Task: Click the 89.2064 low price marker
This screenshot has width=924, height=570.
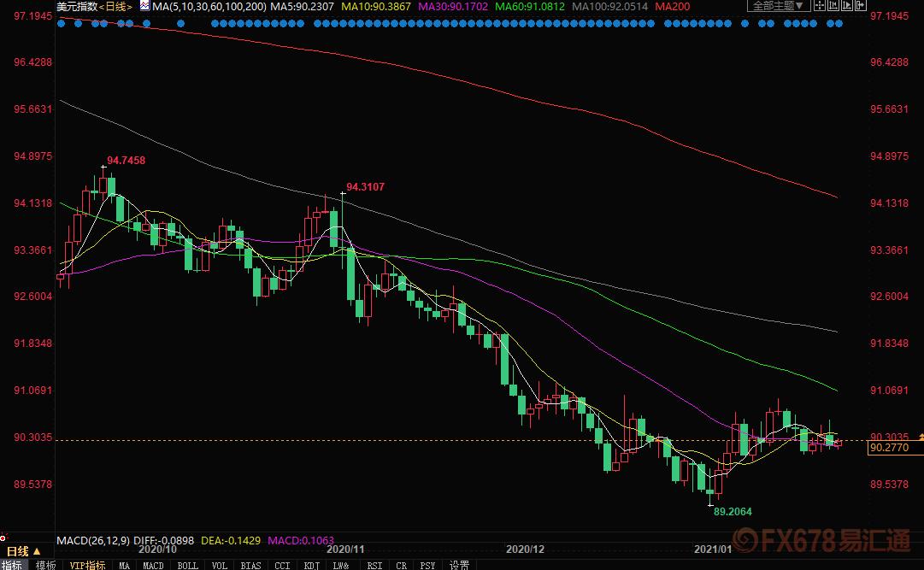Action: pyautogui.click(x=733, y=512)
